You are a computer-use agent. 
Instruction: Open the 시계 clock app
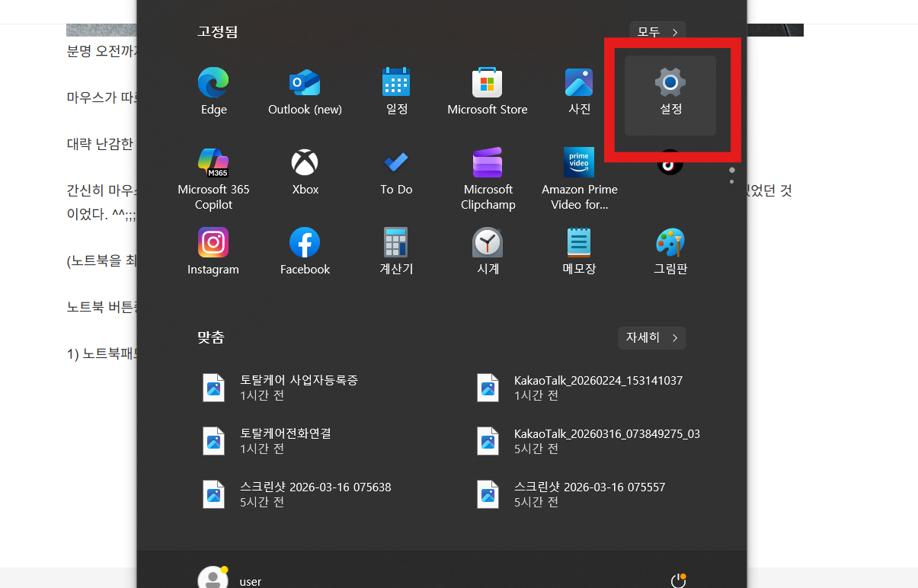[488, 253]
